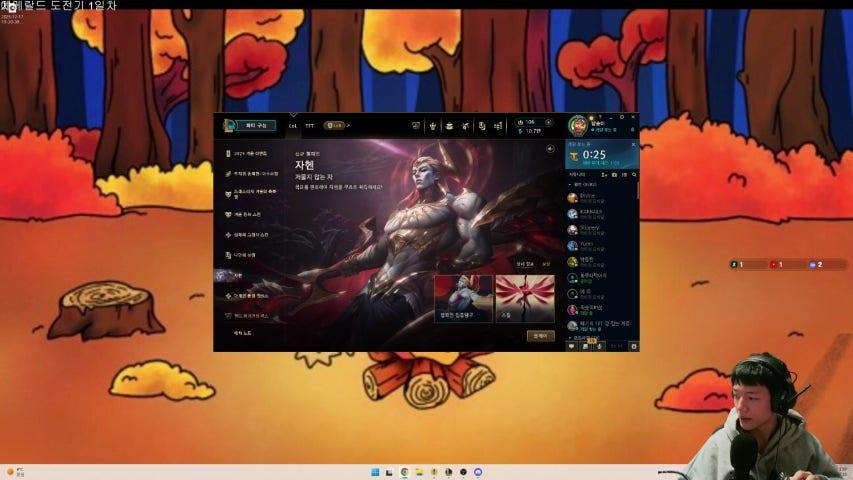Select the sixth friend with green status
The image size is (853, 480).
tap(601, 278)
